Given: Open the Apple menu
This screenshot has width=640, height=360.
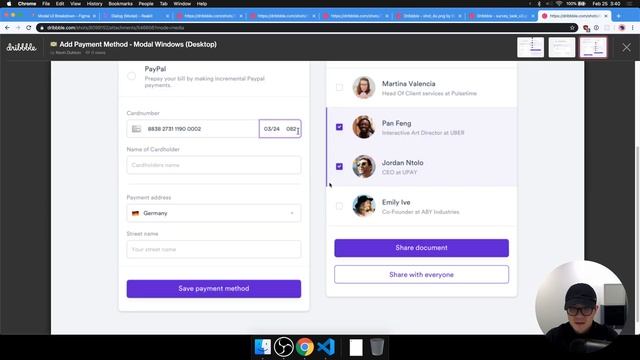Looking at the screenshot, I should point(9,4).
